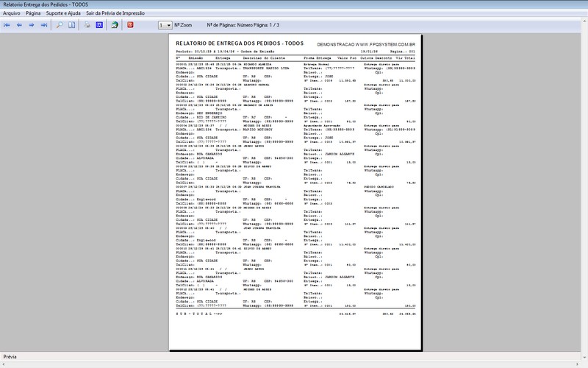
Task: Go to the first page of report
Action: 7,25
